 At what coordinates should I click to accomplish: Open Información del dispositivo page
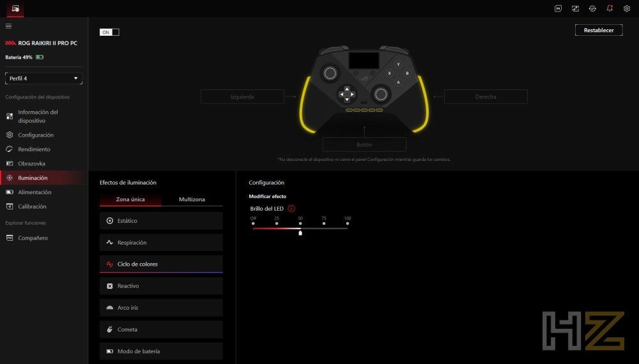[44, 116]
